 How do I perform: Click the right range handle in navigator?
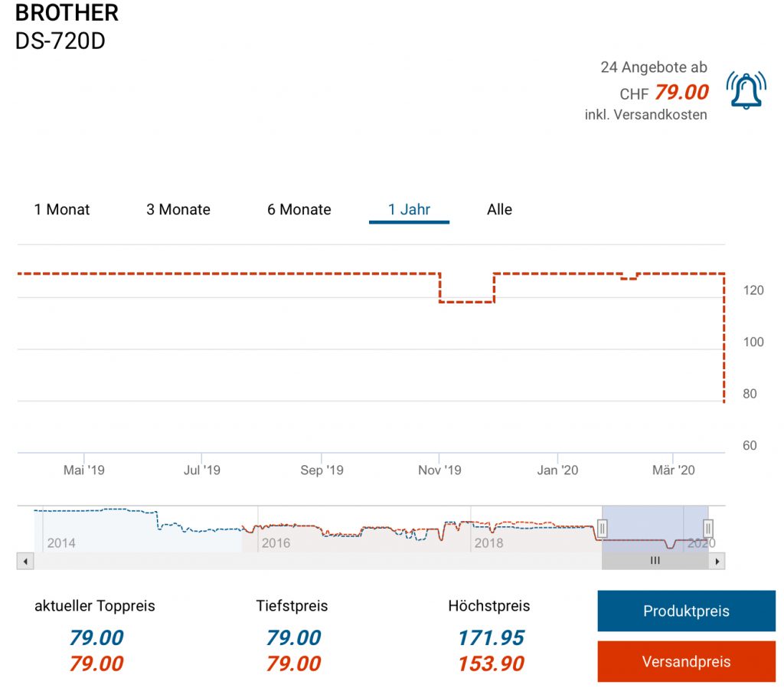(708, 528)
